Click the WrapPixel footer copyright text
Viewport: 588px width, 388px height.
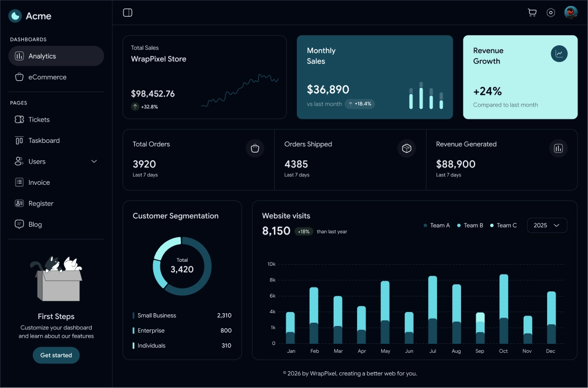pyautogui.click(x=350, y=373)
